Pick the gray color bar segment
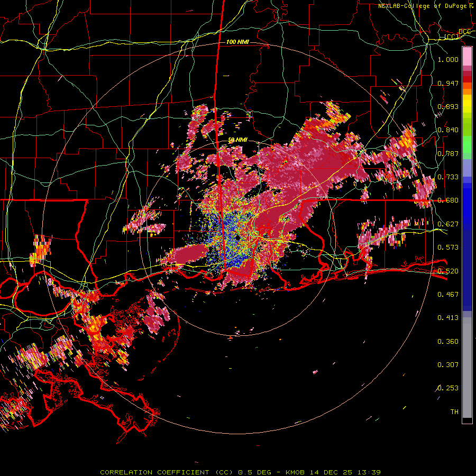The width and height of the screenshot is (476, 476). pos(467,368)
